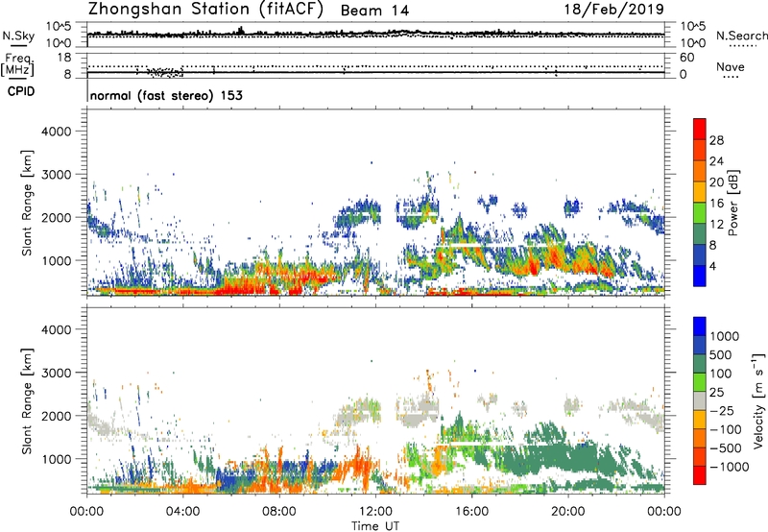Click the date '18/Feb/2019'
This screenshot has height=532, width=768.
pyautogui.click(x=614, y=9)
